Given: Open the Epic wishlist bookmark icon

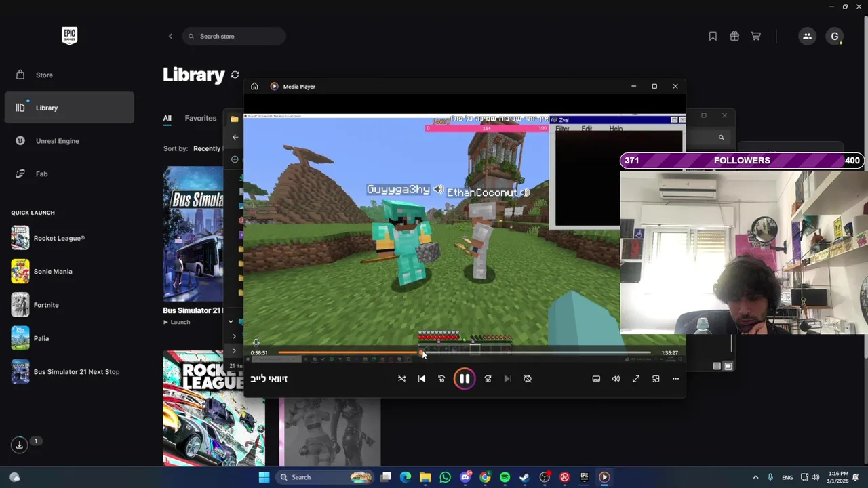Looking at the screenshot, I should point(713,36).
